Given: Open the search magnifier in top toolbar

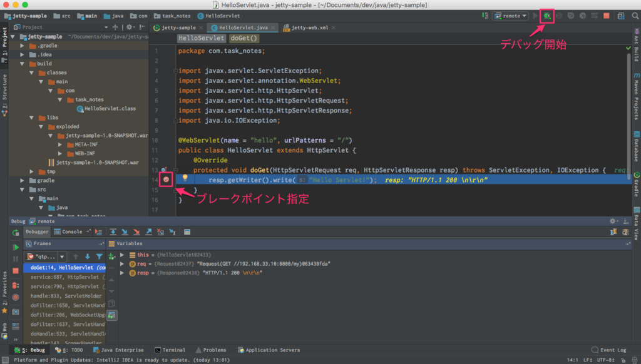Looking at the screenshot, I should (635, 16).
